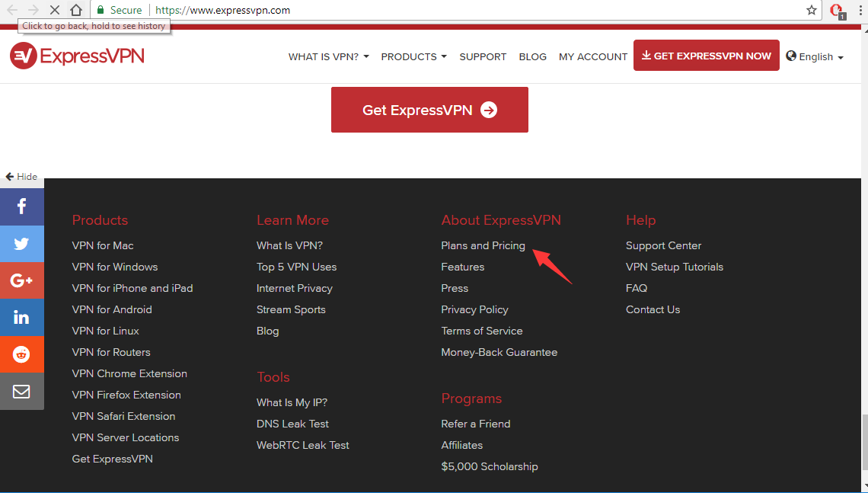Viewport: 868px width, 493px height.
Task: Open What Is VPN? footer link
Action: tap(289, 245)
